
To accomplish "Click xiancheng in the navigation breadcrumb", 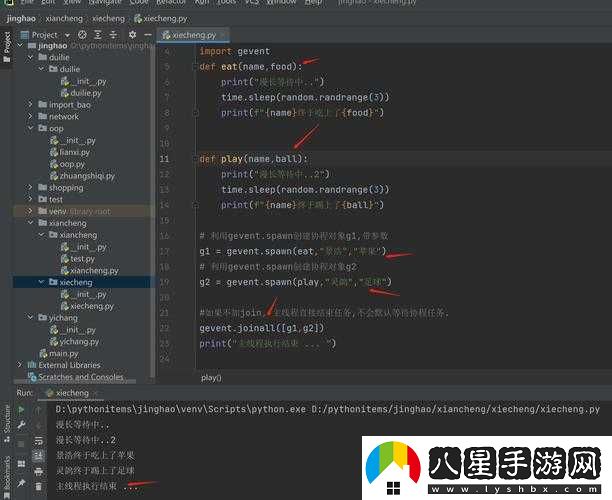I will coord(64,18).
